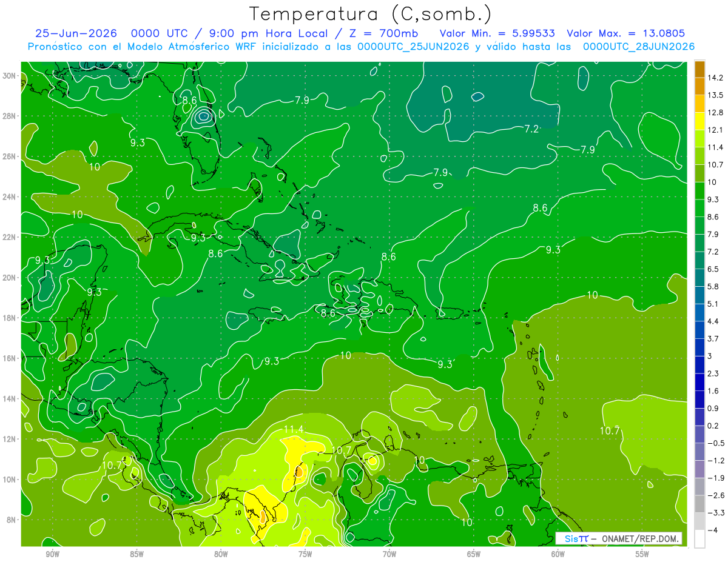Click the dark orange swatch atop the legend
Screen dimensions: 728x562
point(699,69)
